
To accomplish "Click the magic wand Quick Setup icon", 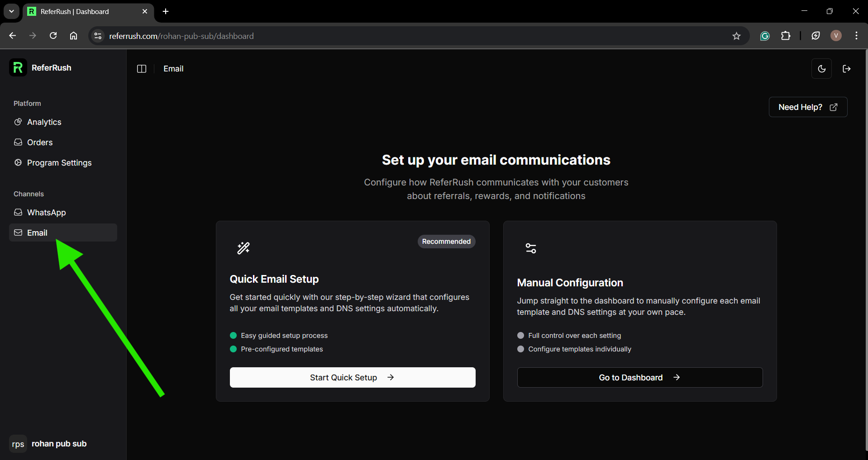I will click(x=243, y=248).
